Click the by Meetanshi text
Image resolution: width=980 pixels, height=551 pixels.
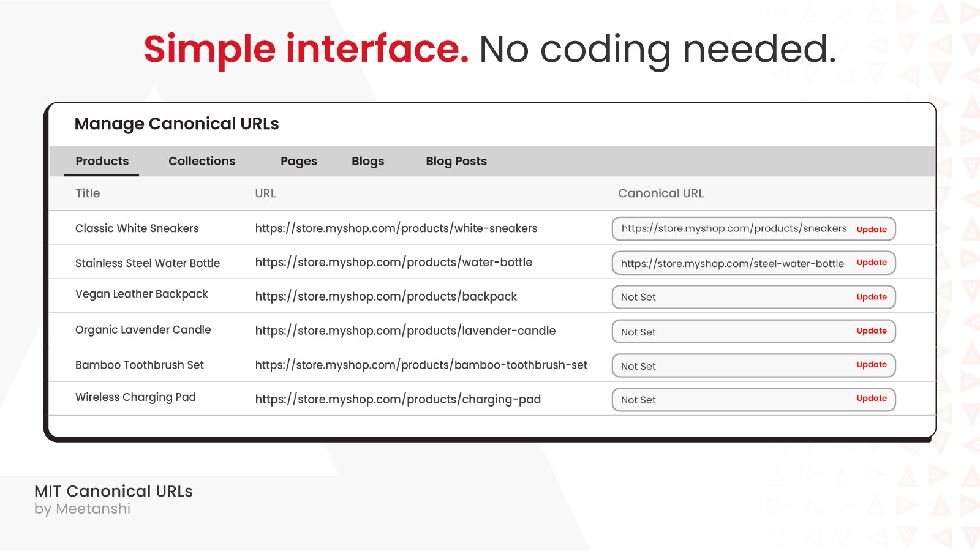pyautogui.click(x=82, y=509)
